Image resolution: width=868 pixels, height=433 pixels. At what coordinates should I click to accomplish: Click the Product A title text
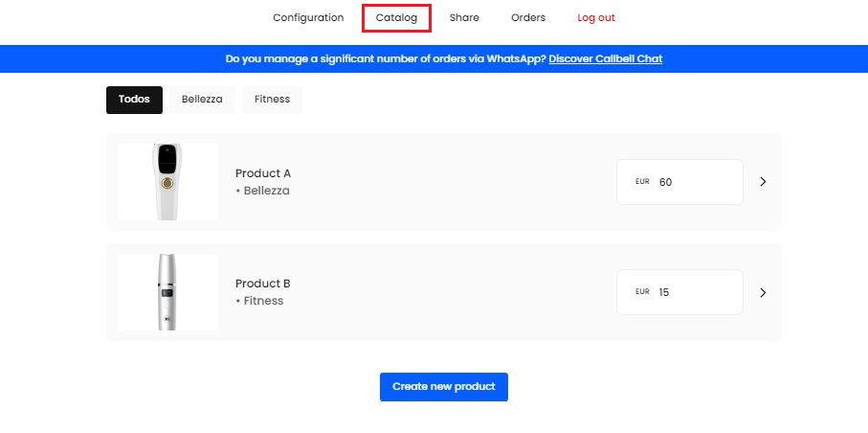[263, 173]
